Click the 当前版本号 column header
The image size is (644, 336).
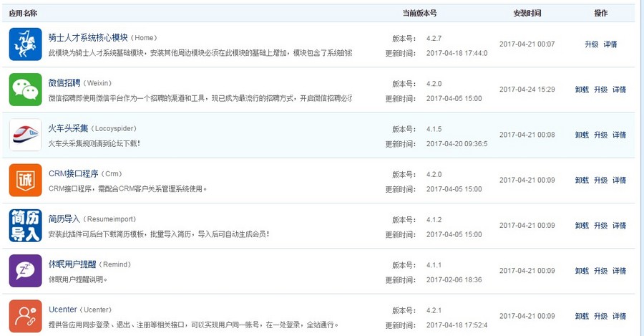click(x=419, y=13)
